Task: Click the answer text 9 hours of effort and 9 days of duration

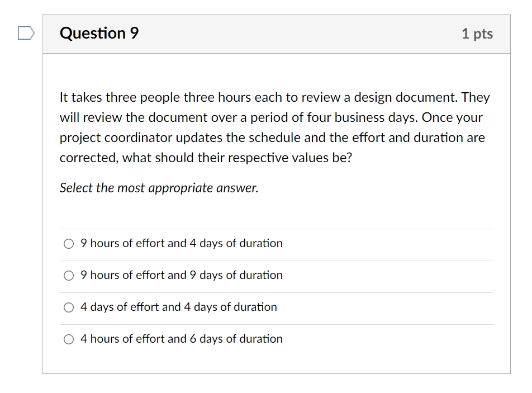Action: tap(182, 276)
